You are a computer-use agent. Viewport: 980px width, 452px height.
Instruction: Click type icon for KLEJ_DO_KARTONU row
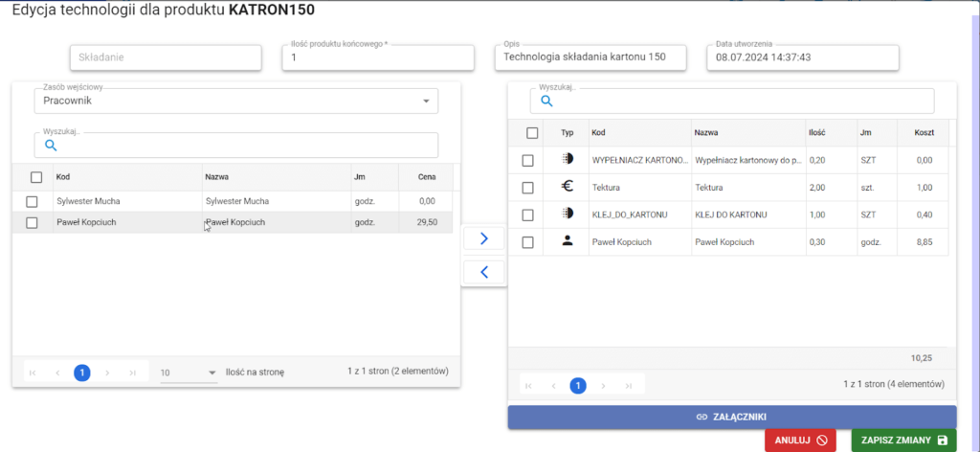click(568, 215)
